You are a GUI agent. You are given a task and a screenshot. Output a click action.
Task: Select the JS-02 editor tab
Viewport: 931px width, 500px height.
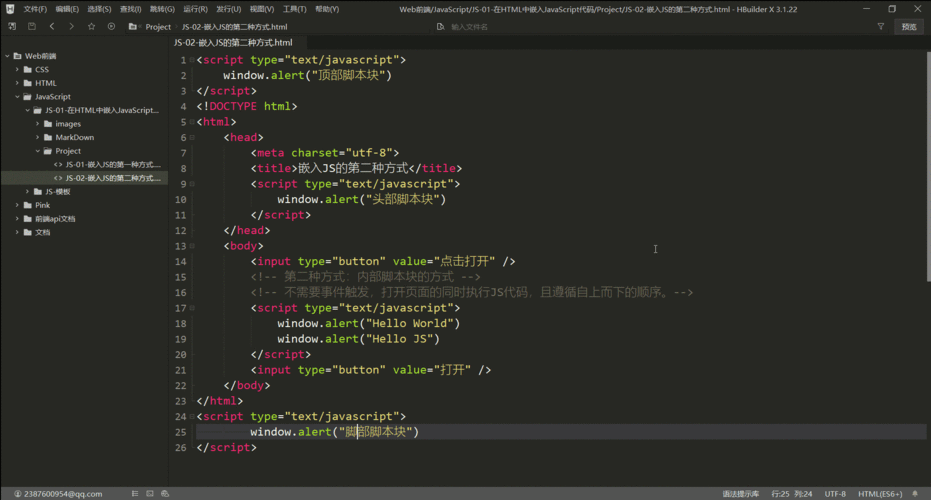click(x=233, y=42)
